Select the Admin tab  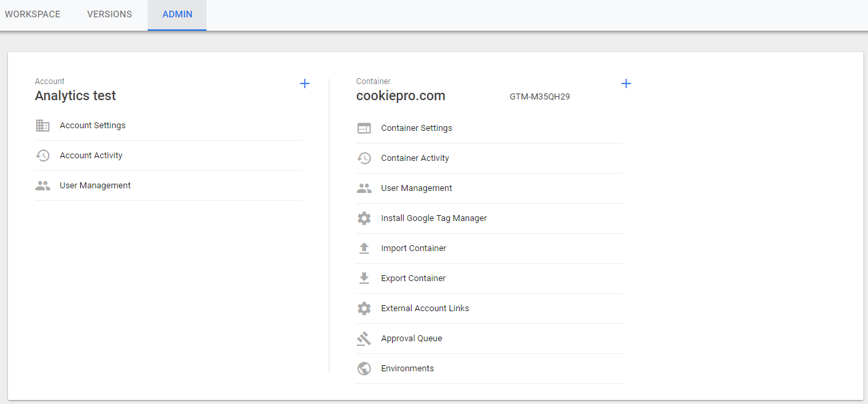click(x=177, y=15)
